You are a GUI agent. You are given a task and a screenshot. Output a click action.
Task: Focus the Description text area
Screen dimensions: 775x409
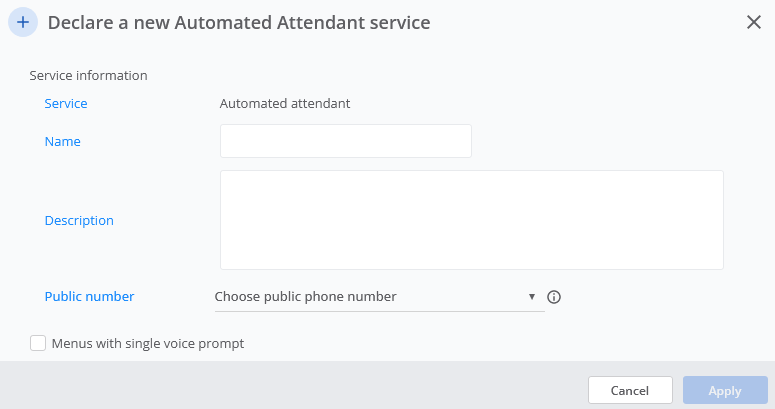tap(472, 220)
